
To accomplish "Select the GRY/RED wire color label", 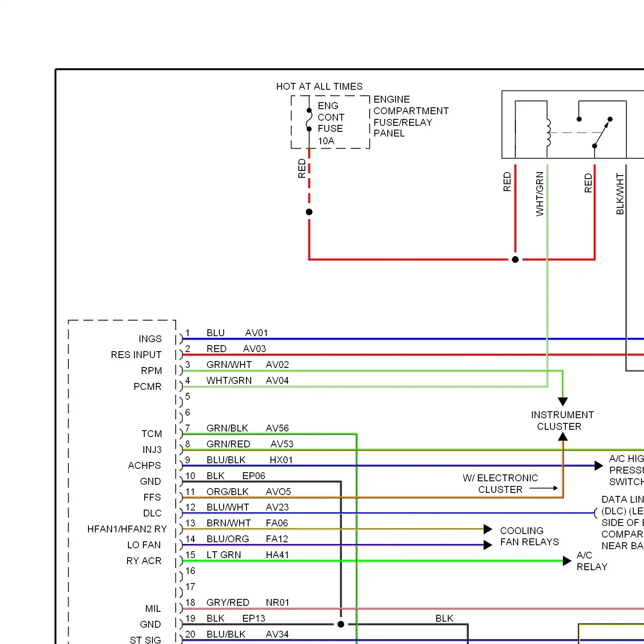I will 228,602.
